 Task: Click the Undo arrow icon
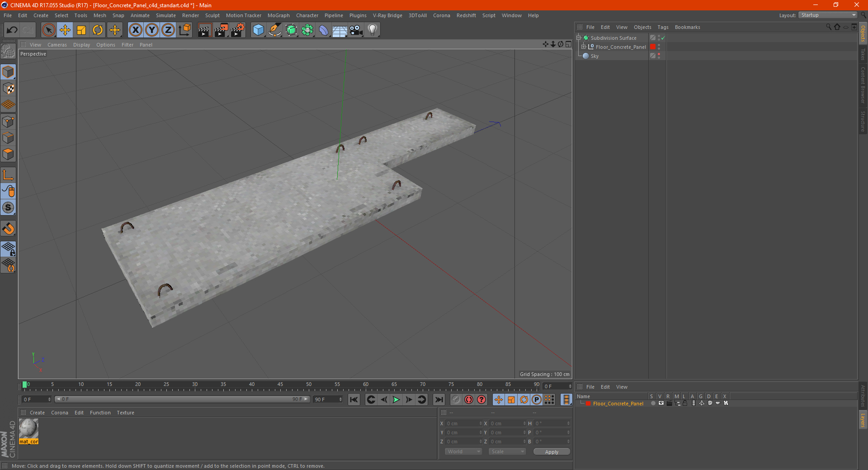pyautogui.click(x=12, y=30)
